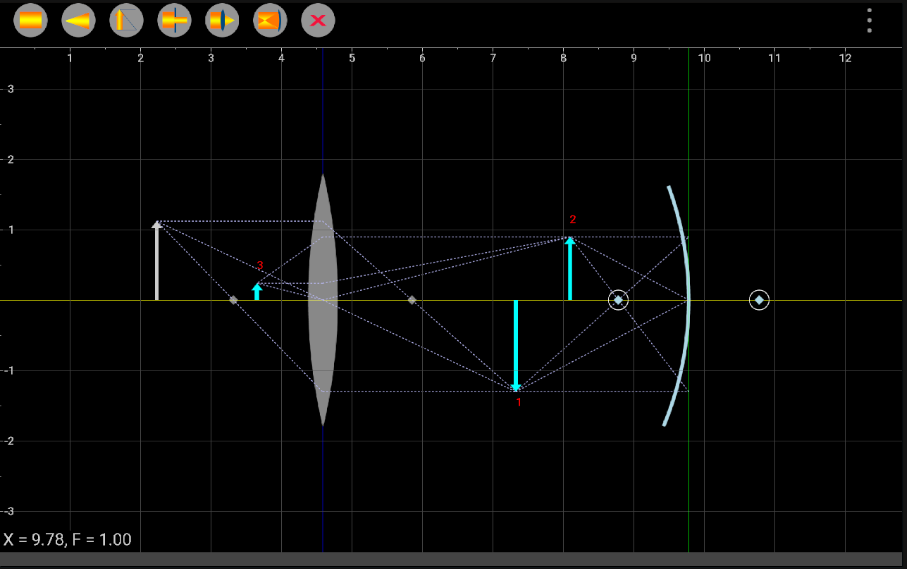Image resolution: width=907 pixels, height=569 pixels.
Task: Select the point source cone beam tool
Action: click(x=78, y=20)
